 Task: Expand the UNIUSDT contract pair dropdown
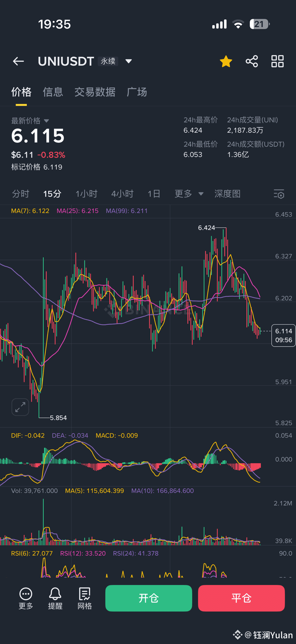[129, 62]
